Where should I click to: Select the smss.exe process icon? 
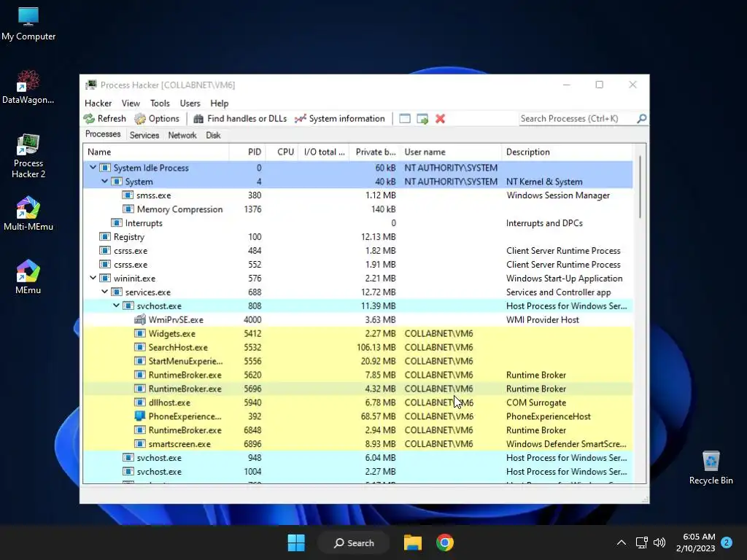coord(128,195)
